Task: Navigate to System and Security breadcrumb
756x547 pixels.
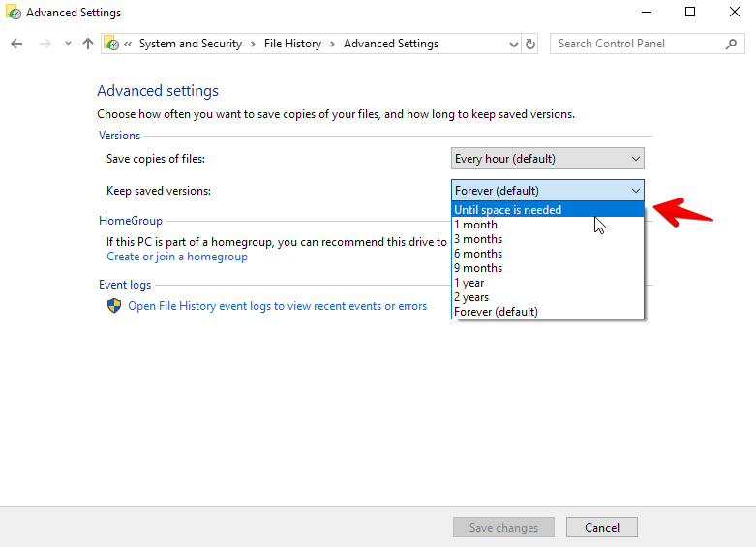Action: [x=191, y=44]
